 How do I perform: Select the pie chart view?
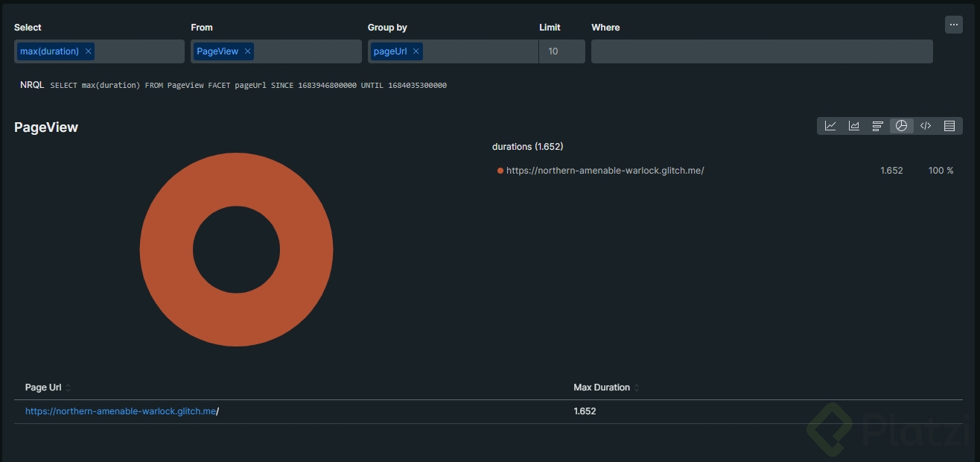902,126
